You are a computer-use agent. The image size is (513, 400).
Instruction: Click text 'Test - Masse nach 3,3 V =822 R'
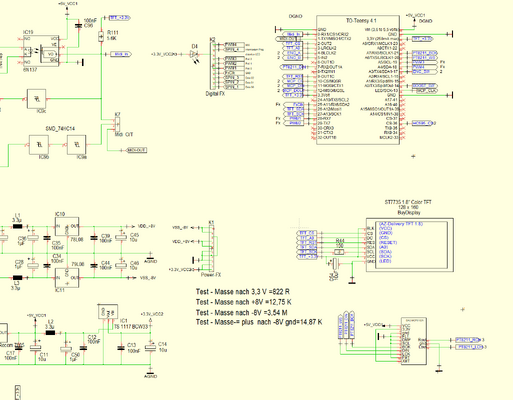point(243,292)
